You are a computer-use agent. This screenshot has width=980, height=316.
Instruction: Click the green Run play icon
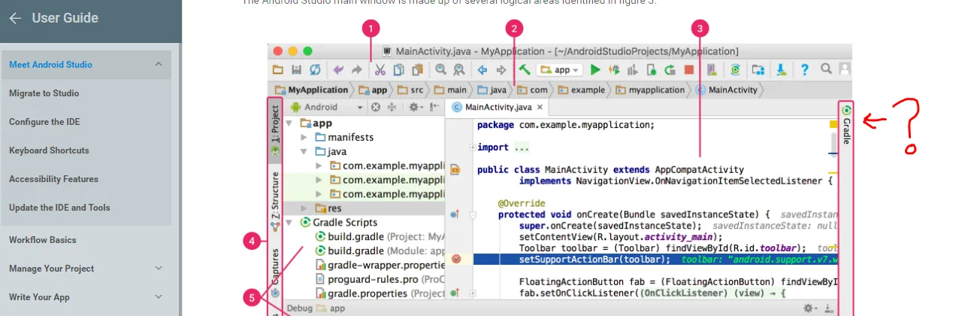click(595, 70)
